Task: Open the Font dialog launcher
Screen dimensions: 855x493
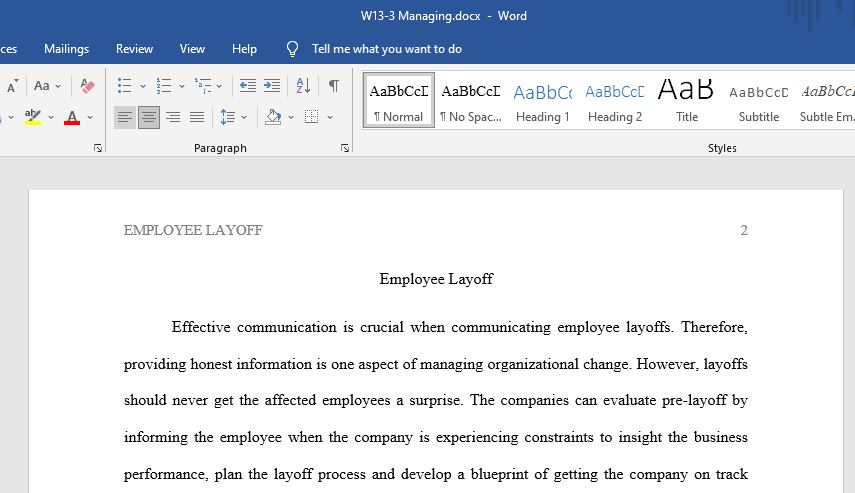Action: [x=98, y=148]
